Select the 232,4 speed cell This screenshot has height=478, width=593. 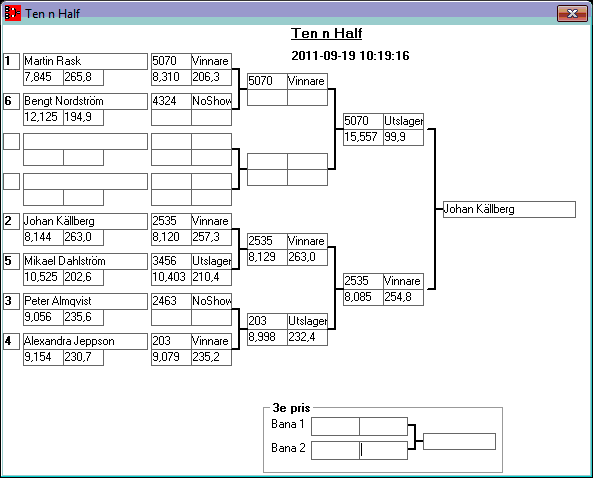click(307, 337)
